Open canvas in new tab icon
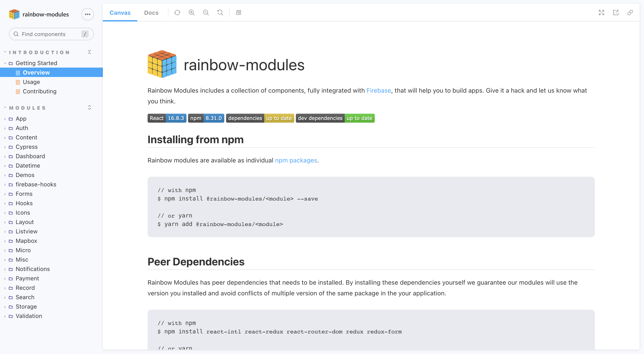 tap(616, 13)
